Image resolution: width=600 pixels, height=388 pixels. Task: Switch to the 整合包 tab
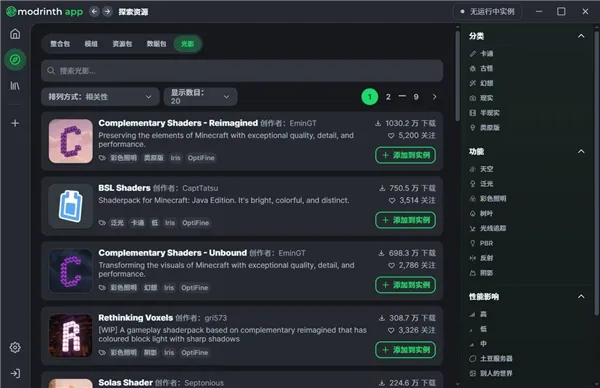pyautogui.click(x=60, y=44)
